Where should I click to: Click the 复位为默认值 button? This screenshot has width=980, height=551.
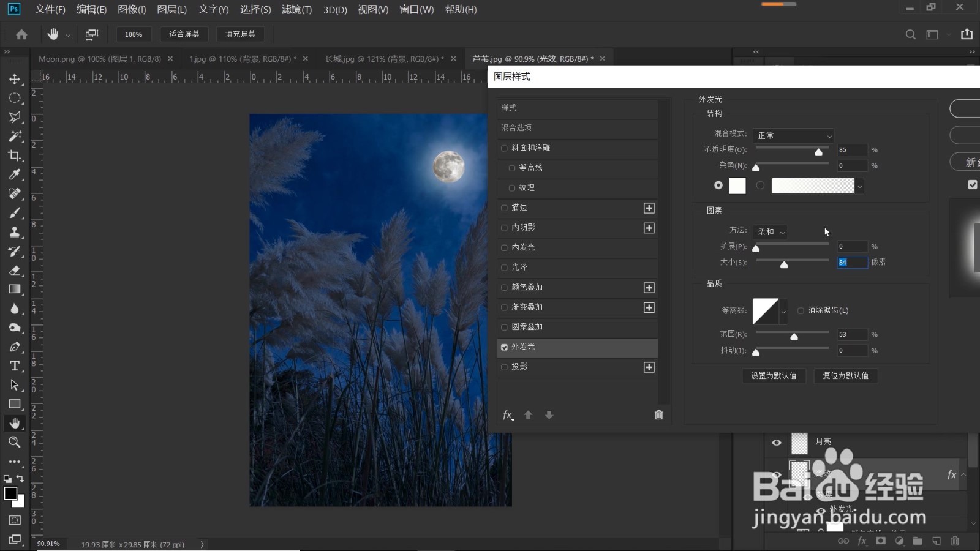coord(846,376)
